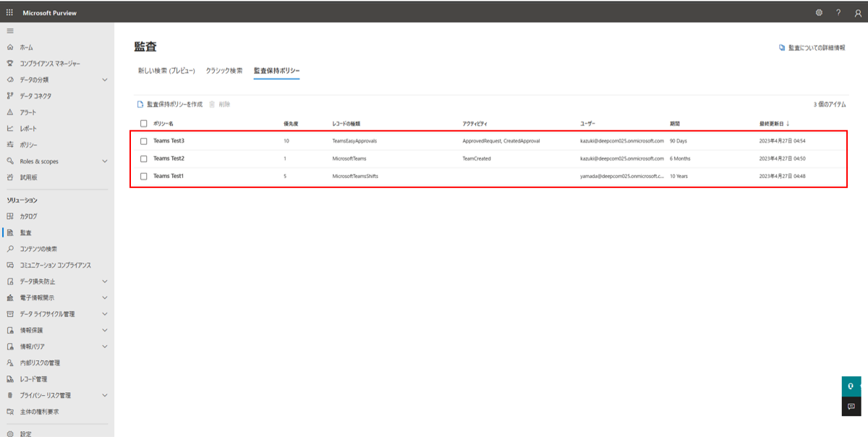
Task: Open アラート warning triangle icon
Action: [10, 112]
